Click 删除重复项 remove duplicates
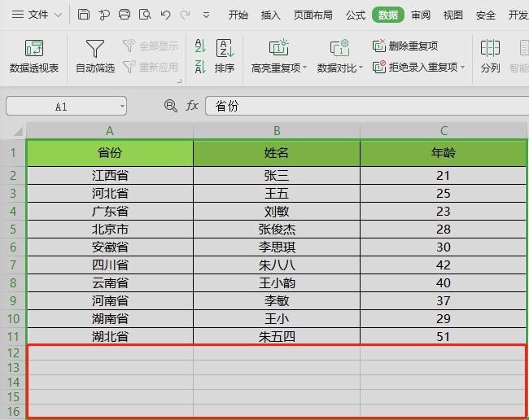The width and height of the screenshot is (529, 420). [x=405, y=46]
